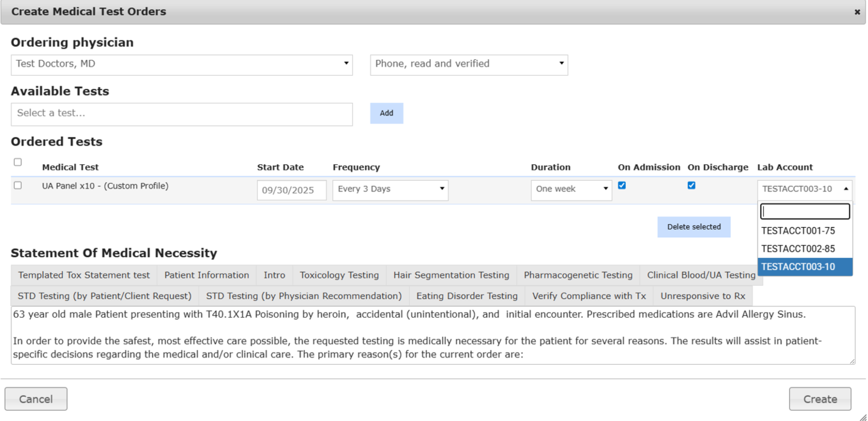Toggle the select-all checkbox in Ordered Tests header

[x=18, y=162]
